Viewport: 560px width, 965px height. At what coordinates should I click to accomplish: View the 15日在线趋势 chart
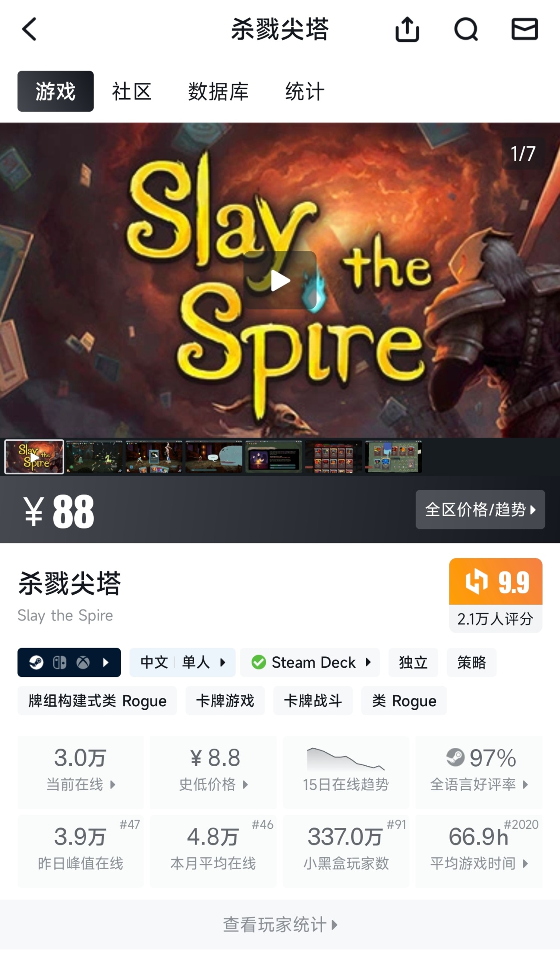pos(346,772)
